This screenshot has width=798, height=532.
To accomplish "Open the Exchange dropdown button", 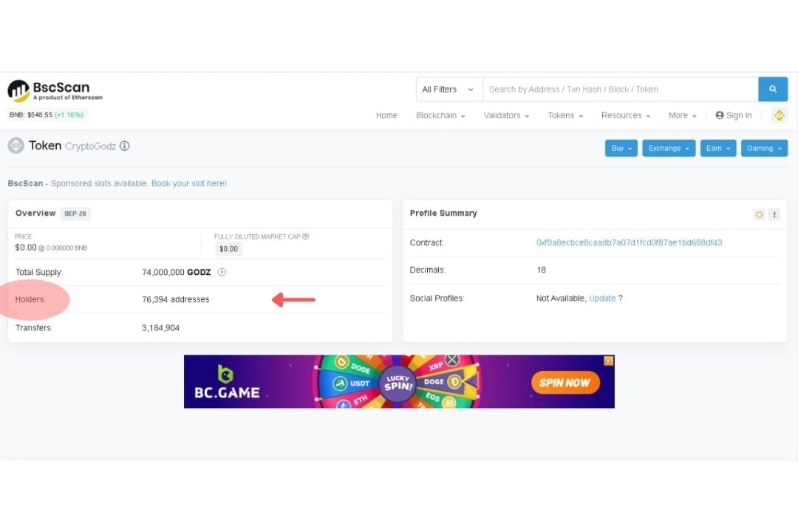I will coord(669,148).
